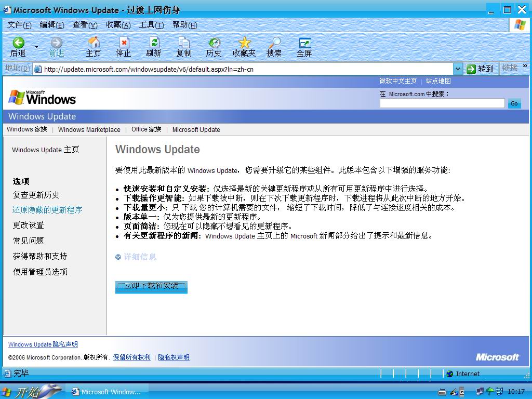Screen dimensions: 532x399
Task: Open 复查更新历史 in the sidebar
Action: point(36,195)
